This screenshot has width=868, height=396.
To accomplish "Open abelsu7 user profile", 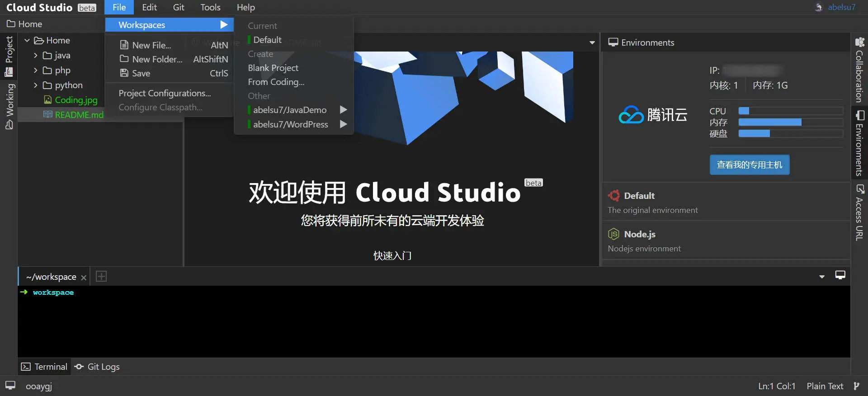I will 841,7.
